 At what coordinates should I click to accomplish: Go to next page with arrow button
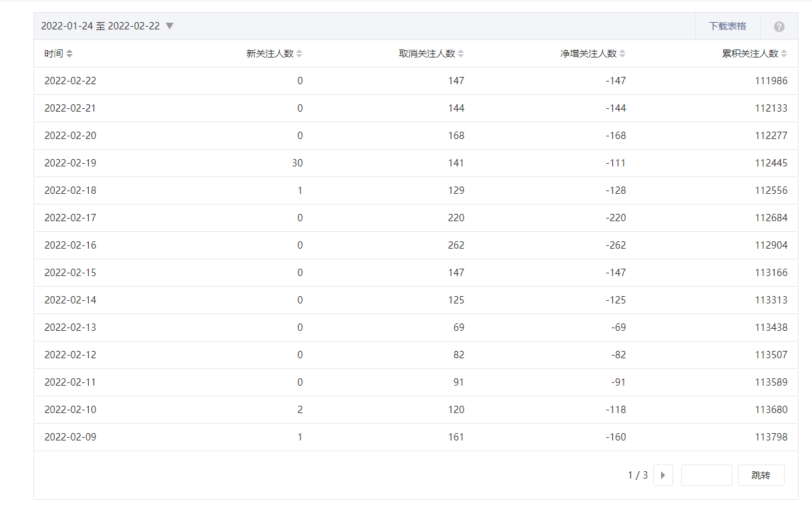click(x=662, y=475)
